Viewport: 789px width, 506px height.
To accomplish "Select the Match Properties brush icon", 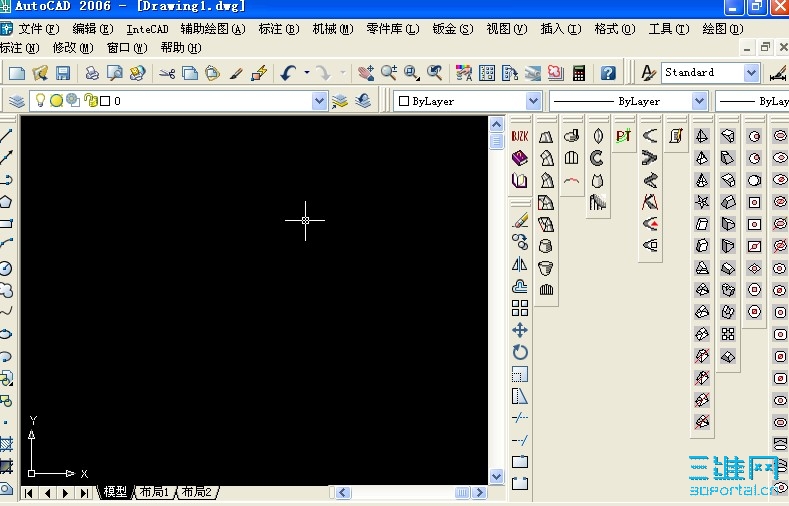I will pos(235,73).
